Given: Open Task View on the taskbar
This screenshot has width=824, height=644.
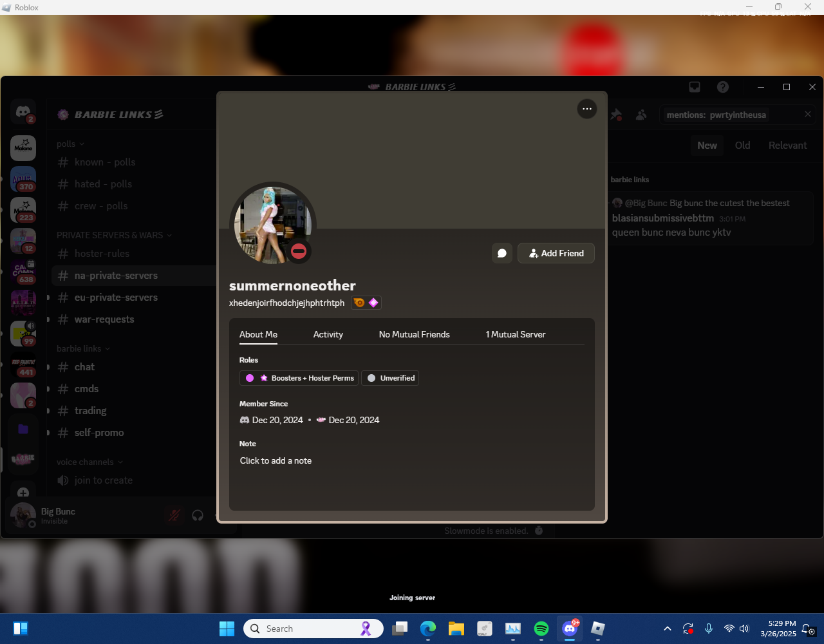Looking at the screenshot, I should 400,629.
